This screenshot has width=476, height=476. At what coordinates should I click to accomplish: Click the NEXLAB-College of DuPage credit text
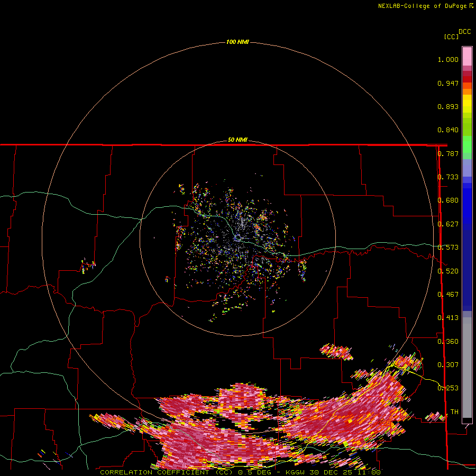[x=423, y=6]
